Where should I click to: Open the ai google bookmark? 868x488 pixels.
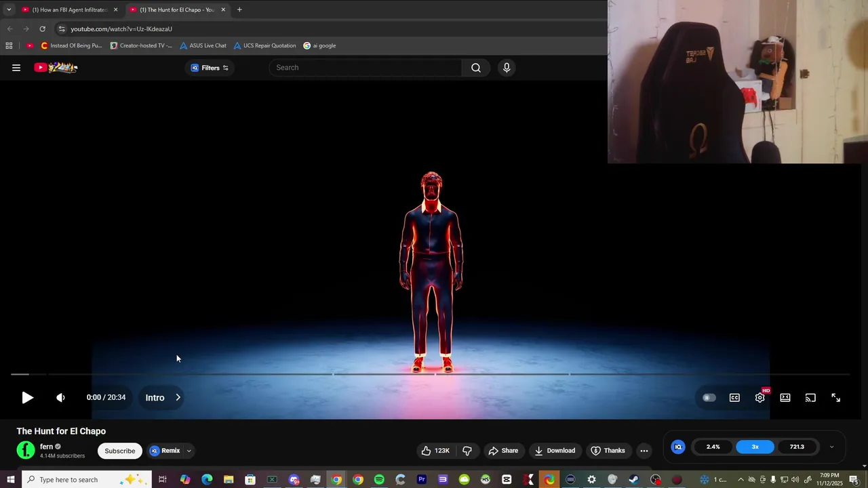tap(319, 45)
